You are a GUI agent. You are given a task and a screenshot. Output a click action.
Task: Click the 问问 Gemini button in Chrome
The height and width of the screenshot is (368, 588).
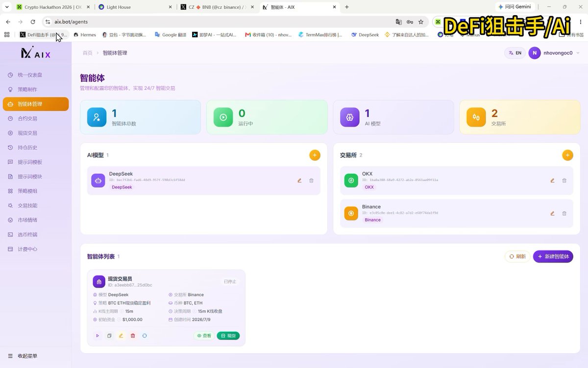point(515,7)
